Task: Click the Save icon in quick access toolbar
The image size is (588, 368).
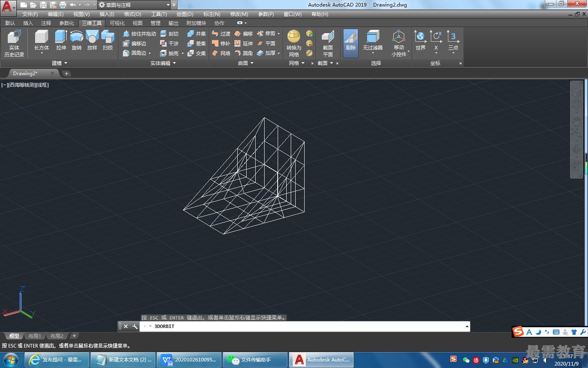Action: click(x=43, y=5)
